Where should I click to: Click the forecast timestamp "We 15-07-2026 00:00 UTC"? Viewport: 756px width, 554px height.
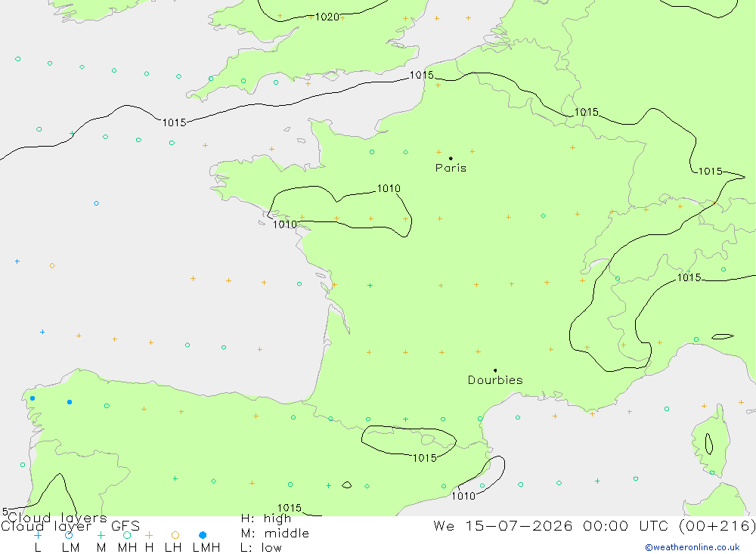tap(553, 525)
